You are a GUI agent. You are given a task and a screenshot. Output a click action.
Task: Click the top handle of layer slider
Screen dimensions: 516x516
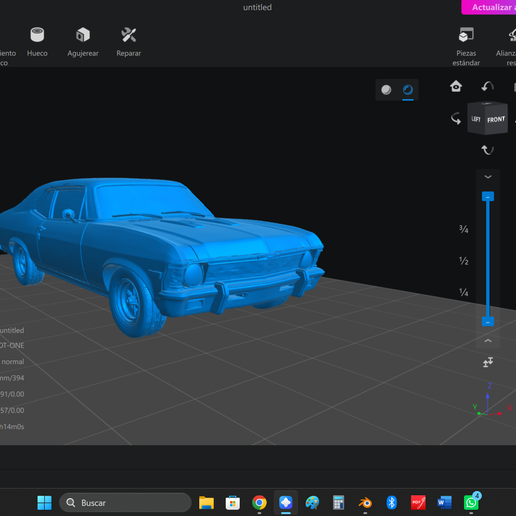tap(488, 197)
